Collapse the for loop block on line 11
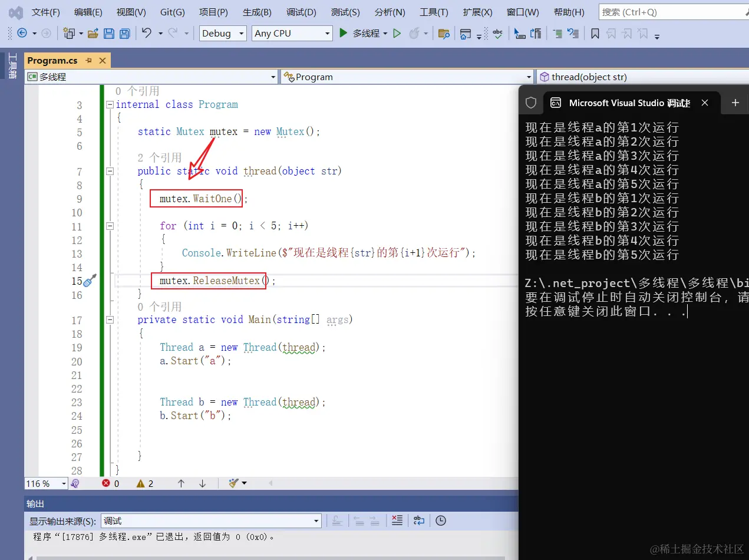 point(110,226)
